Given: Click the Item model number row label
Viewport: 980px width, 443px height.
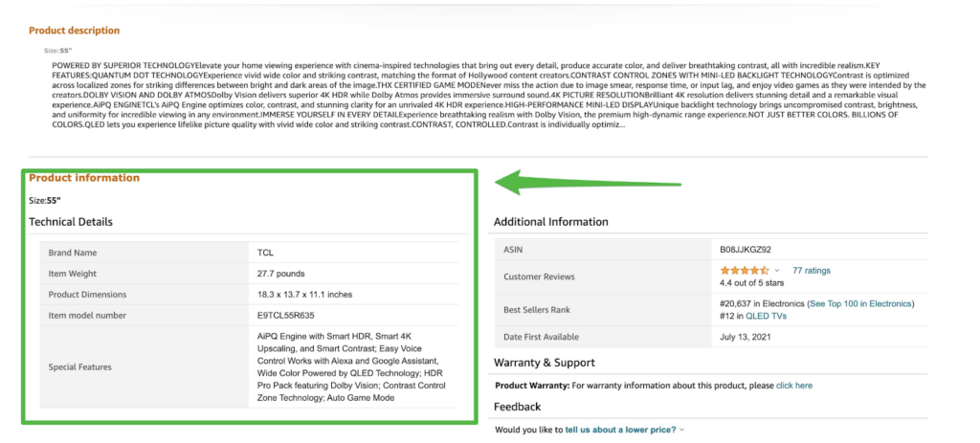Looking at the screenshot, I should click(x=87, y=316).
